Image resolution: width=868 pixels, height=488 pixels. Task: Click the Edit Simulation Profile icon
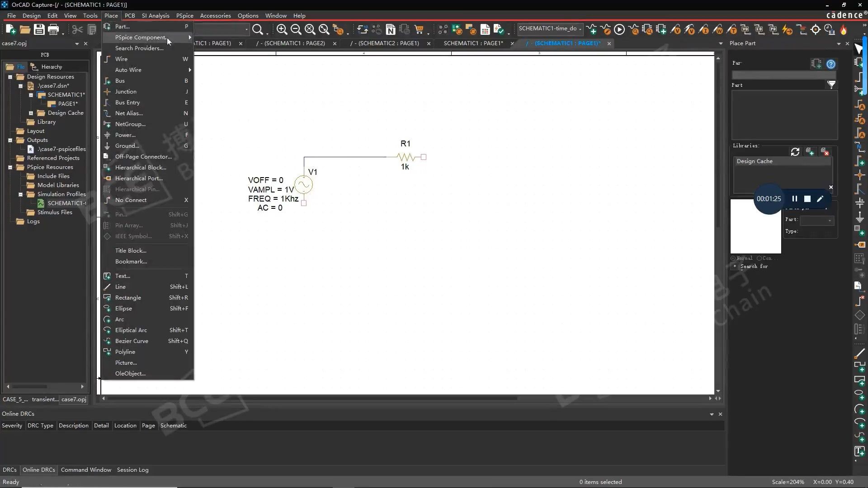605,30
